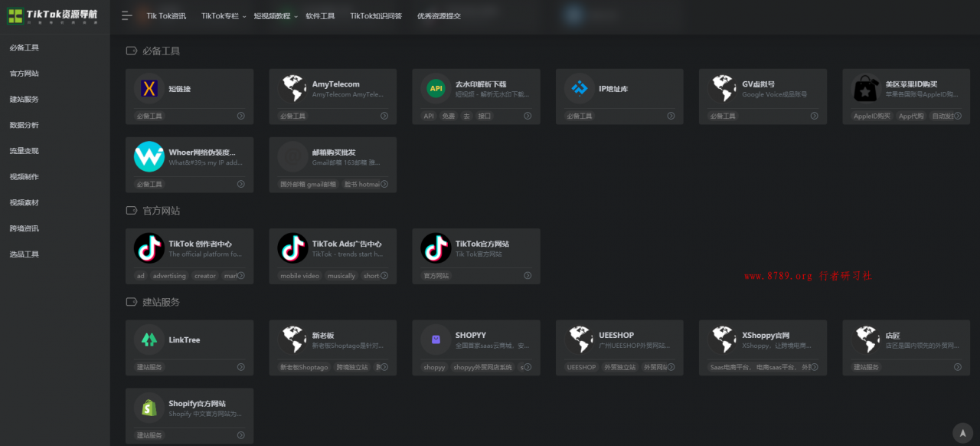
Task: Open TikTok知识问答 in the top navigation
Action: 376,15
